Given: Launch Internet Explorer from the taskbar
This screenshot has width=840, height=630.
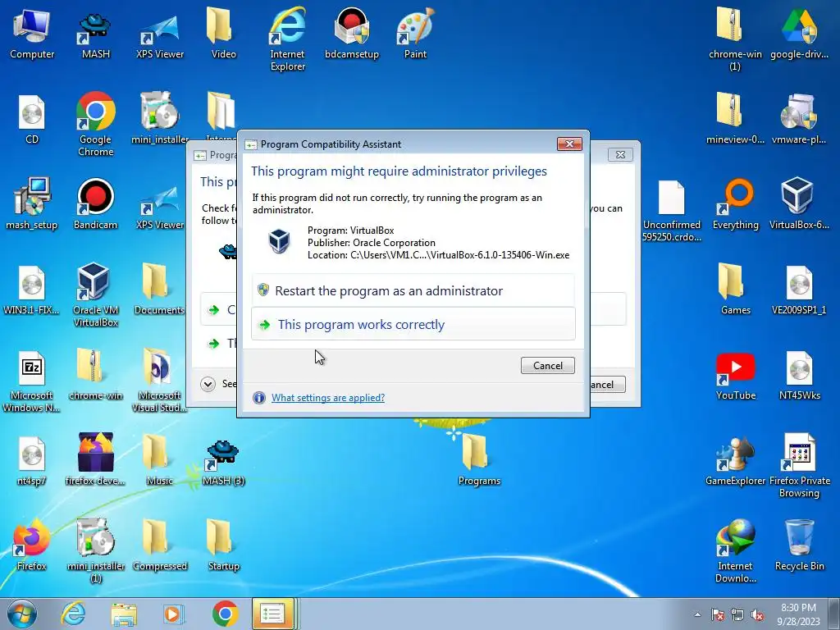Looking at the screenshot, I should point(73,614).
